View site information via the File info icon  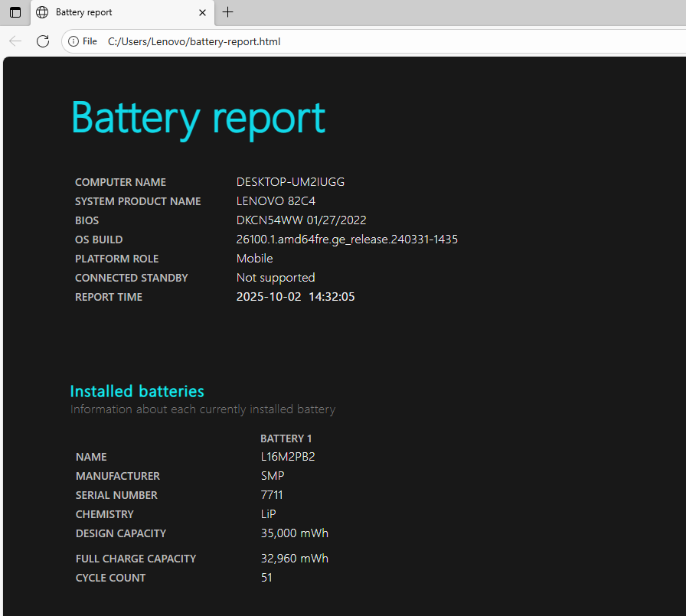[x=73, y=41]
